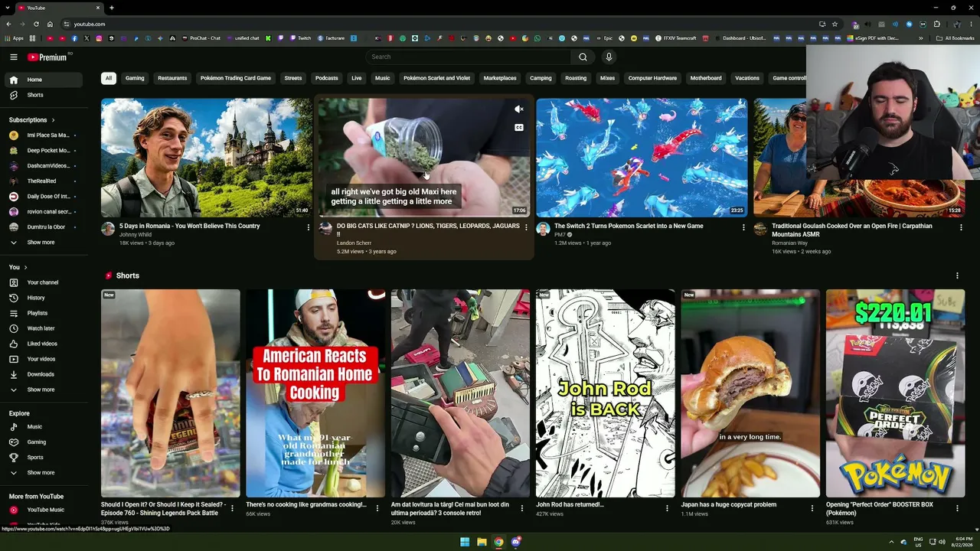The width and height of the screenshot is (980, 551).
Task: Open History from the sidebar
Action: pos(43,298)
